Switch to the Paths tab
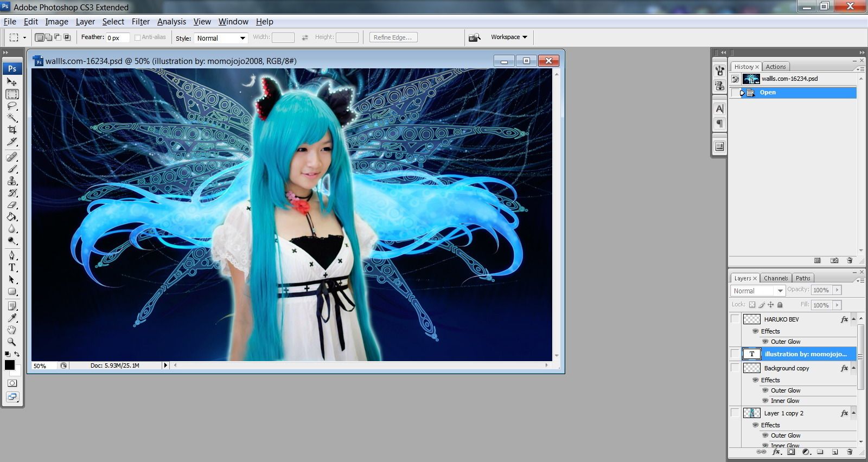868x462 pixels. (x=803, y=278)
